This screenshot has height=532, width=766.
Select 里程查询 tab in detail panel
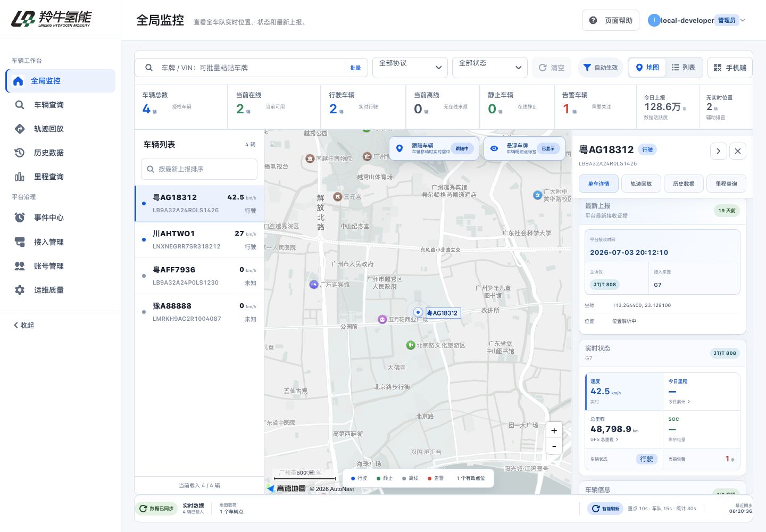coord(726,184)
